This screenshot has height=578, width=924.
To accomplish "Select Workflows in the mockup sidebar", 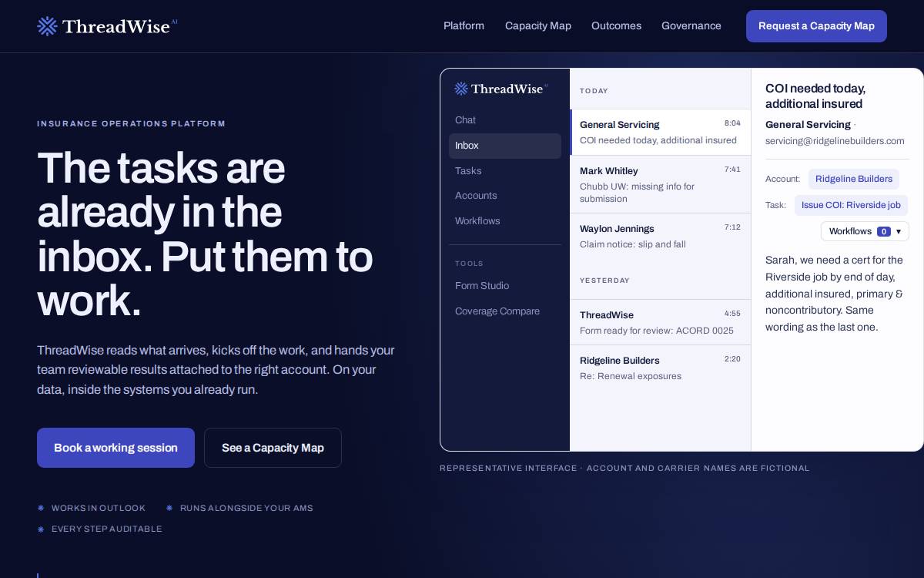I will pyautogui.click(x=505, y=221).
